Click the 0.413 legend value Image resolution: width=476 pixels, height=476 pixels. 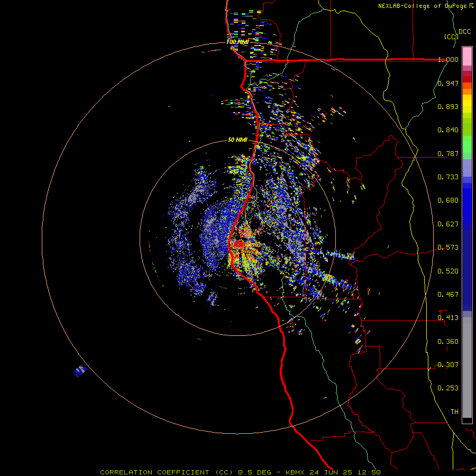448,318
